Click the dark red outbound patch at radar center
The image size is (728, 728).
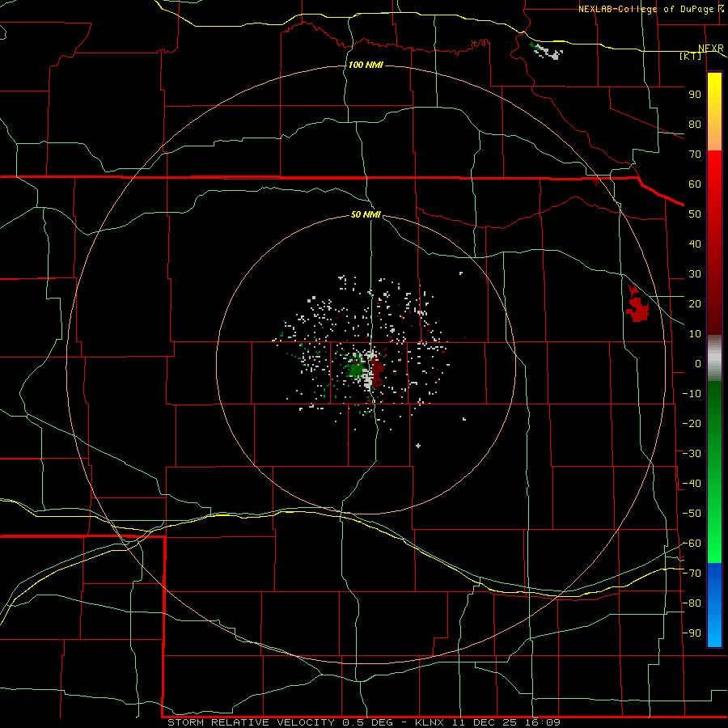click(x=378, y=371)
